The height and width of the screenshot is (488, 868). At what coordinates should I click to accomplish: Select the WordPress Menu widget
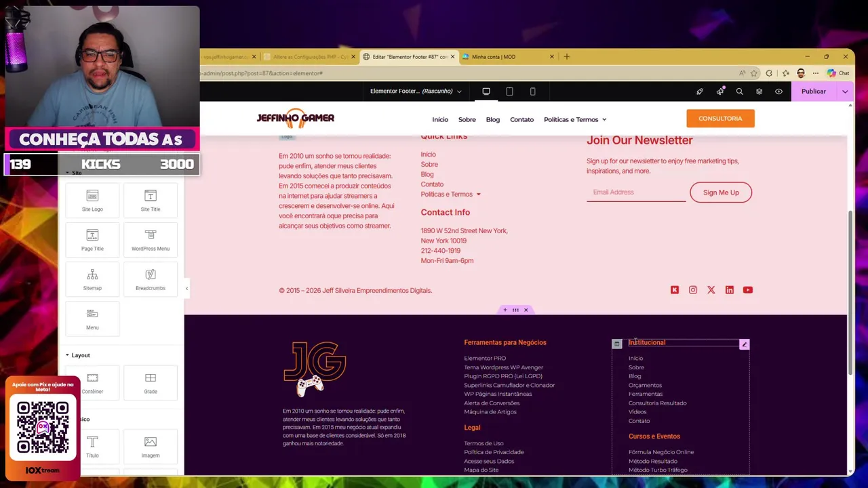[151, 239]
